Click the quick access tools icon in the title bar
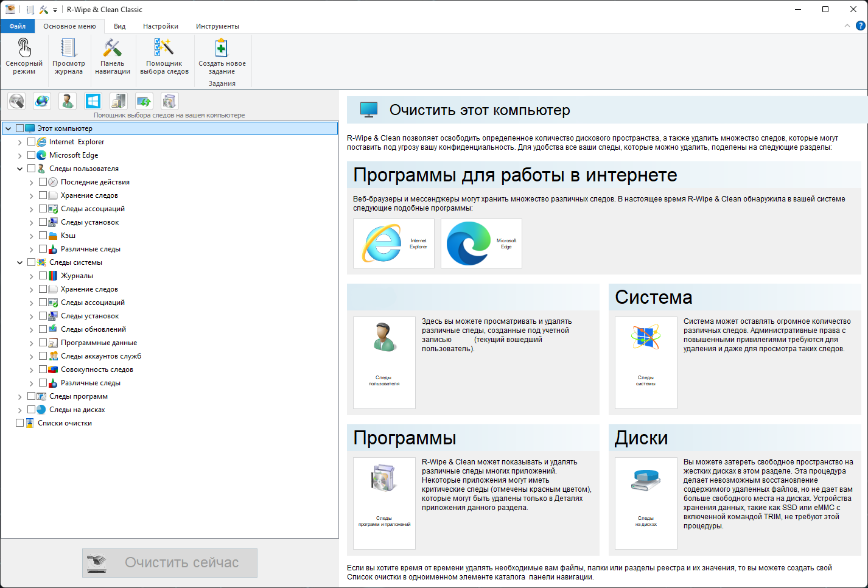 point(43,10)
